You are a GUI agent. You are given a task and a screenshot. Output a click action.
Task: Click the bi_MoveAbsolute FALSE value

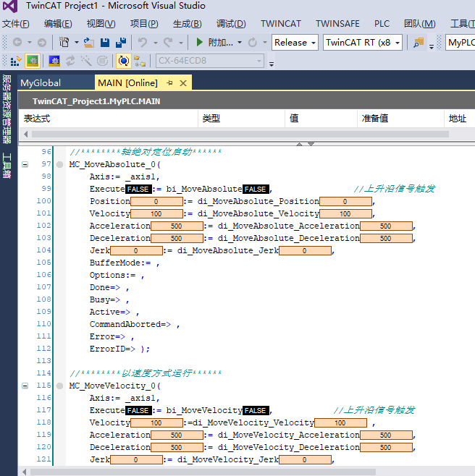(256, 189)
